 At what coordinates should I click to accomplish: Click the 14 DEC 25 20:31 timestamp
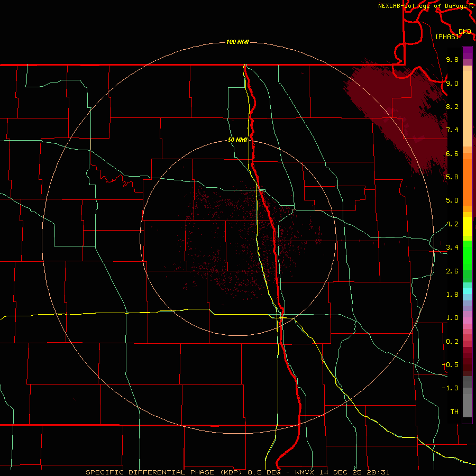354,472
